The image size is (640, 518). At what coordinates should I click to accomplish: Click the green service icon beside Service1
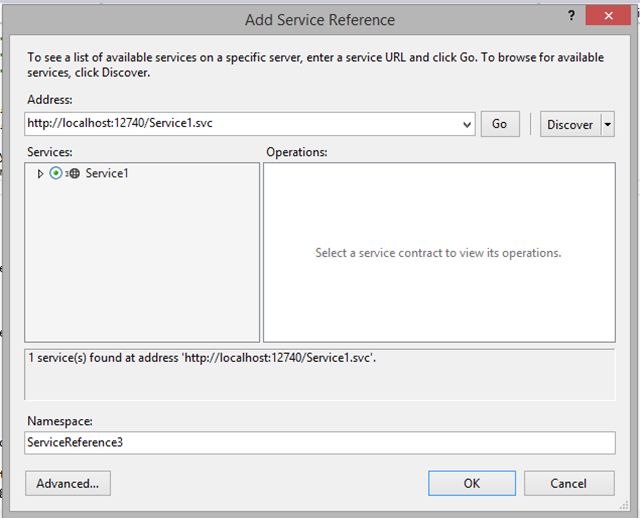click(56, 173)
